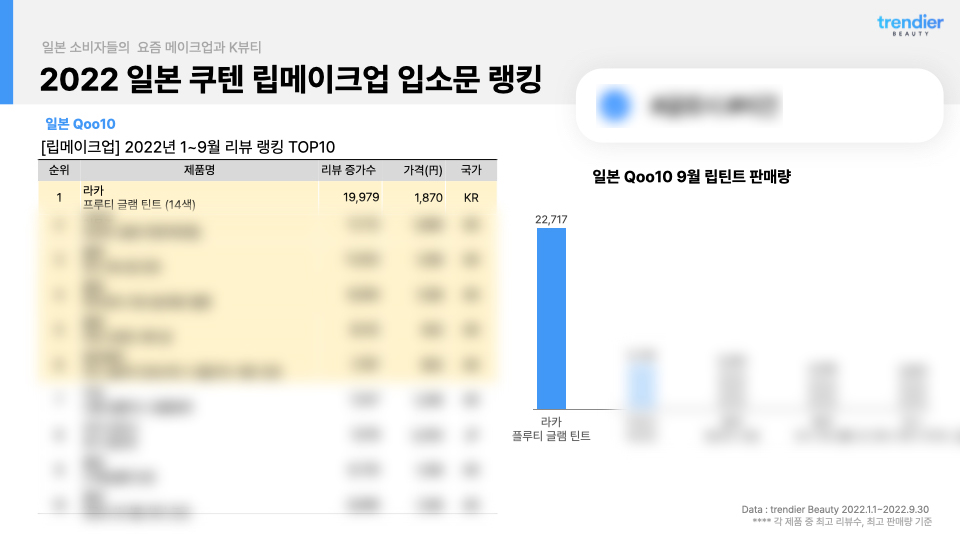Click 프루티 글램 틴트 (14색) product name
The width and height of the screenshot is (960, 540).
(140, 204)
